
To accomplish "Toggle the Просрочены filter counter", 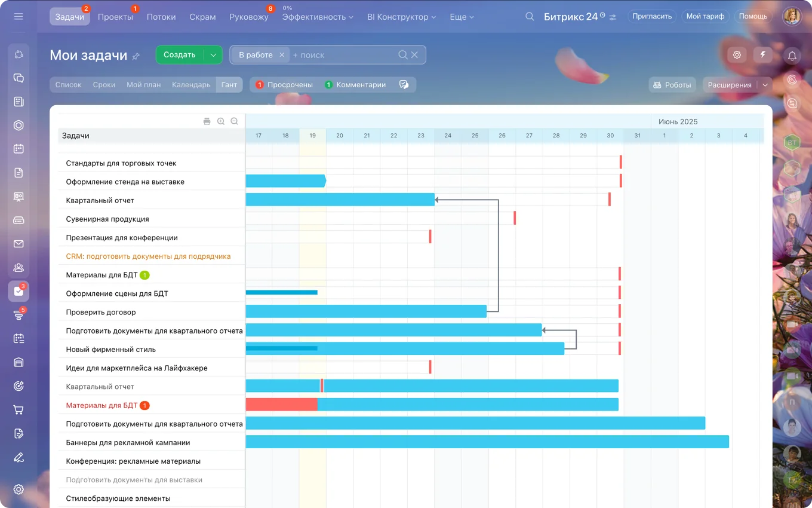I will pos(284,85).
